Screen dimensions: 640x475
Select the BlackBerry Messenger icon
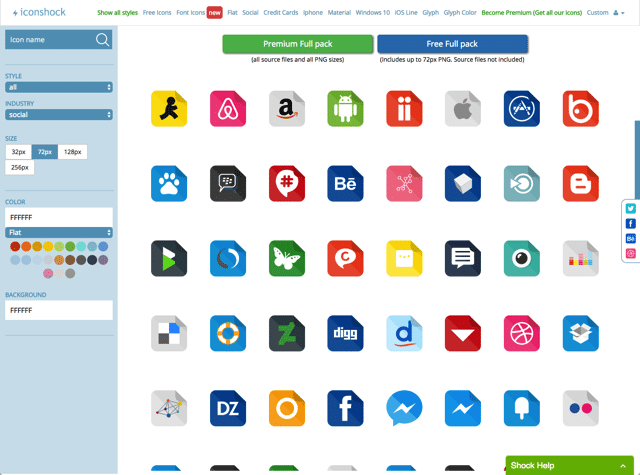[228, 183]
